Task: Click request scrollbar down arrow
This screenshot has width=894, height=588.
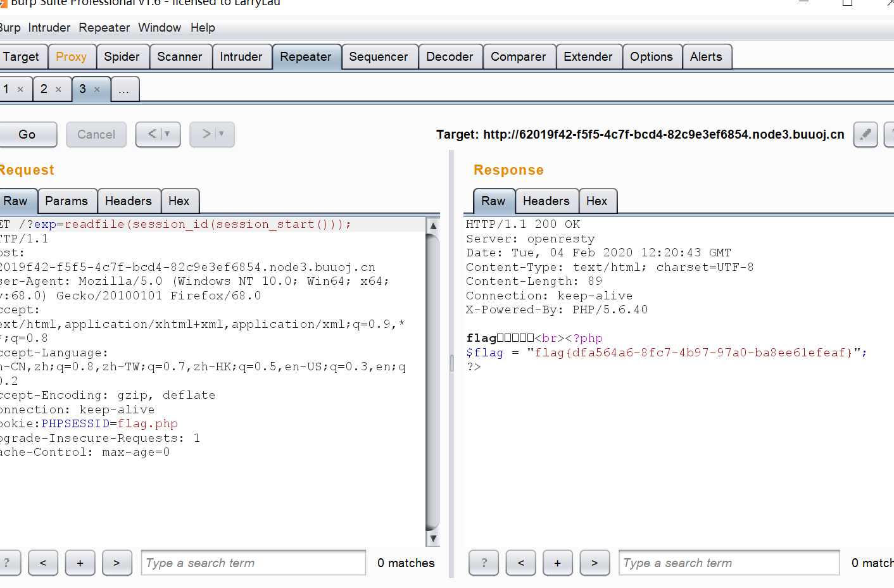Action: tap(433, 539)
